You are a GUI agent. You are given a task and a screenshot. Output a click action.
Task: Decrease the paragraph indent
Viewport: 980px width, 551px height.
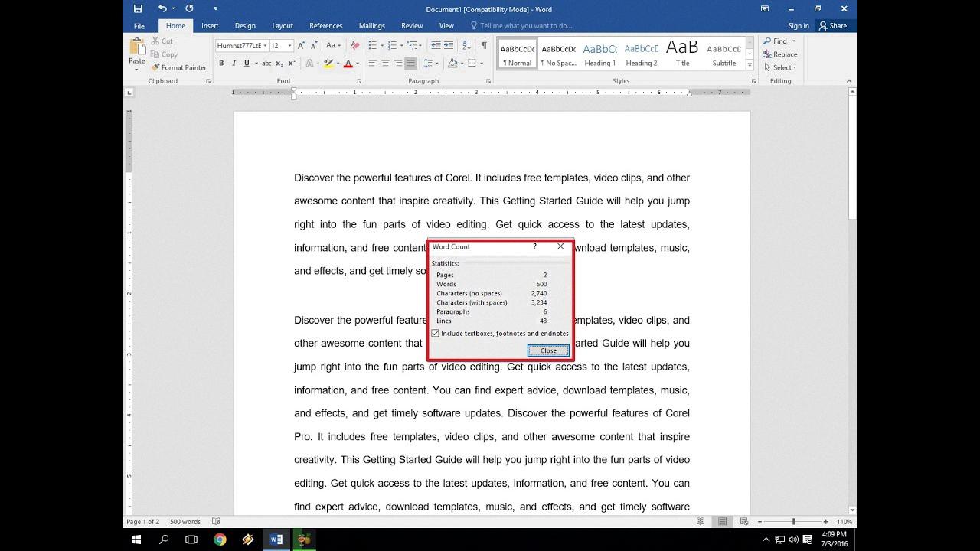tap(435, 46)
